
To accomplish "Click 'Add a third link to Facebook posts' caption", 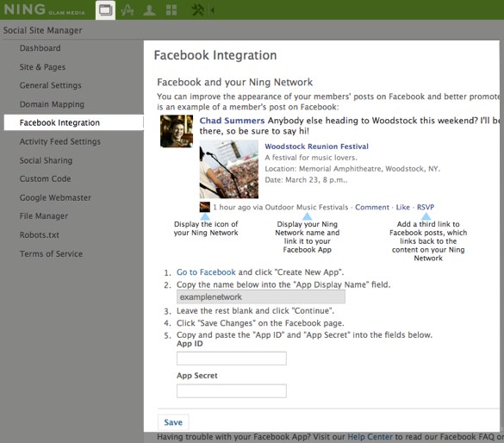I will click(x=428, y=241).
